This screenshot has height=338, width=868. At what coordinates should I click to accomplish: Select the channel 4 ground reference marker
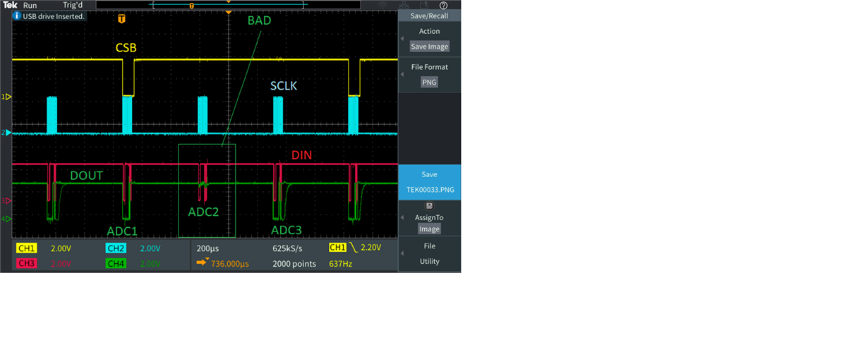click(6, 219)
